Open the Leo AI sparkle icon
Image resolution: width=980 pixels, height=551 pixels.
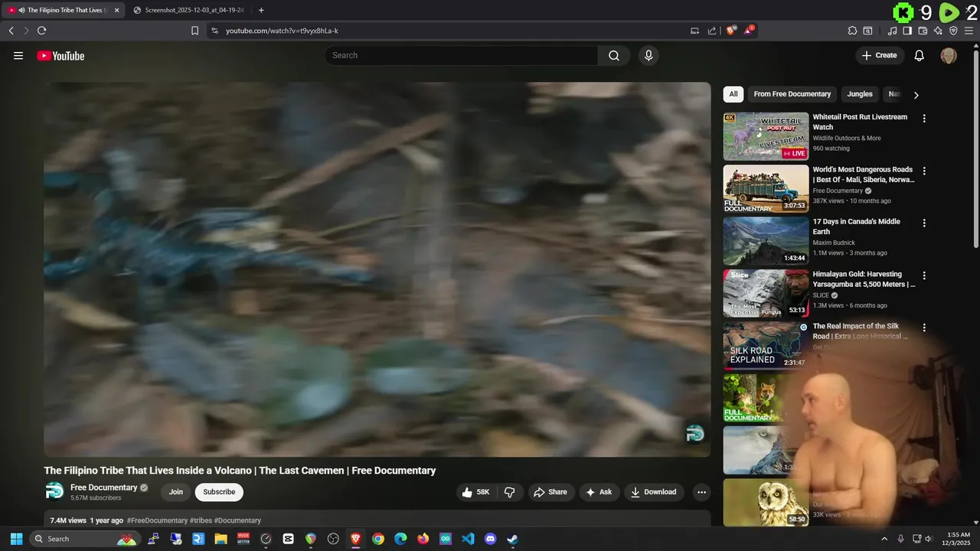tap(938, 31)
